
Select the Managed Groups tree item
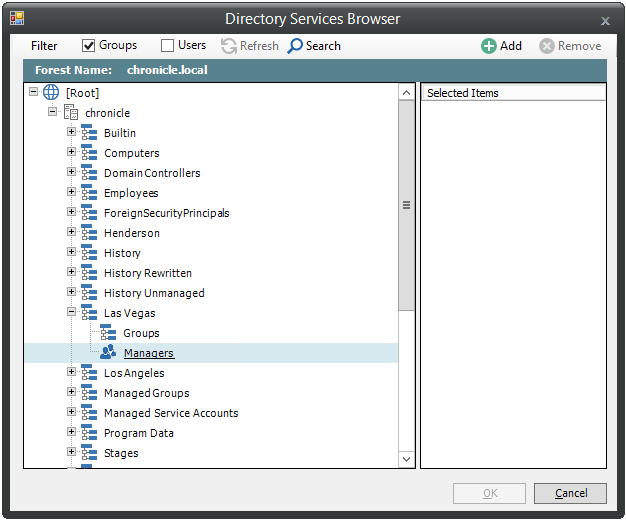point(147,393)
